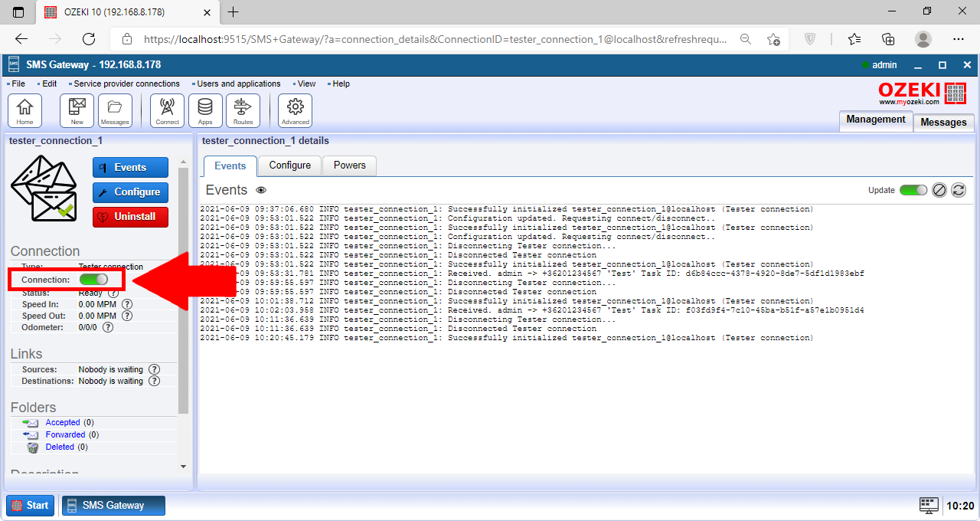
Task: Create a new message with New icon
Action: (x=77, y=110)
